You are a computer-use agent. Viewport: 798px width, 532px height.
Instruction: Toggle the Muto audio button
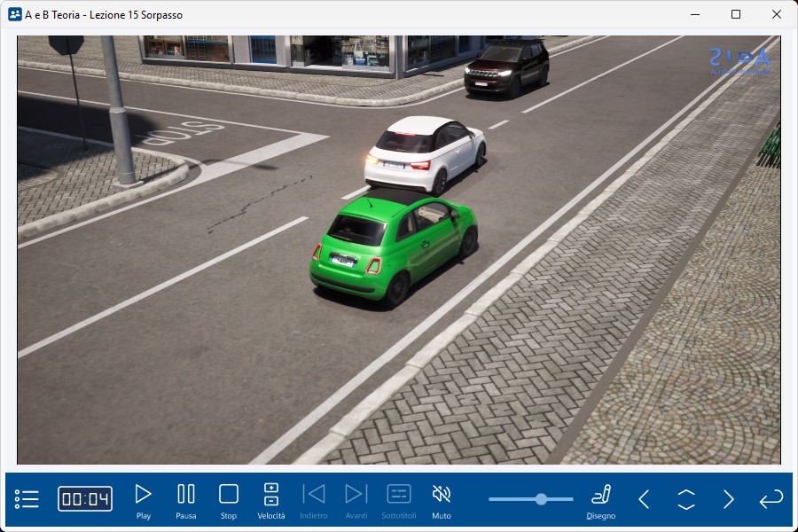(442, 499)
